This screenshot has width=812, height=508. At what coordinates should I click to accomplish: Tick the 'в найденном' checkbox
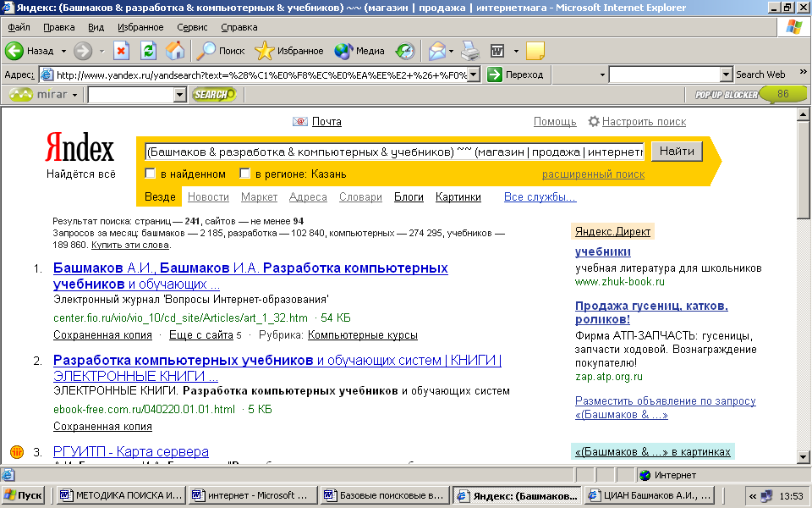[x=151, y=174]
